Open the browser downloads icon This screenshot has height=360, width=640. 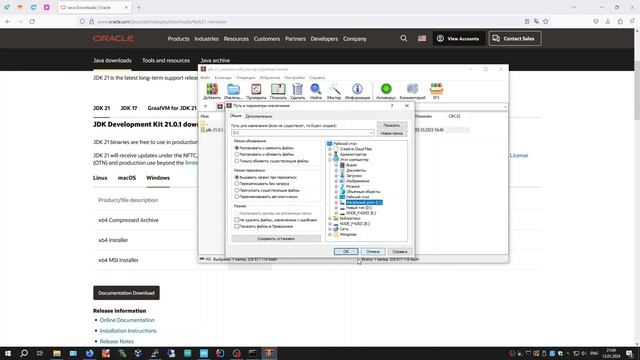point(608,21)
